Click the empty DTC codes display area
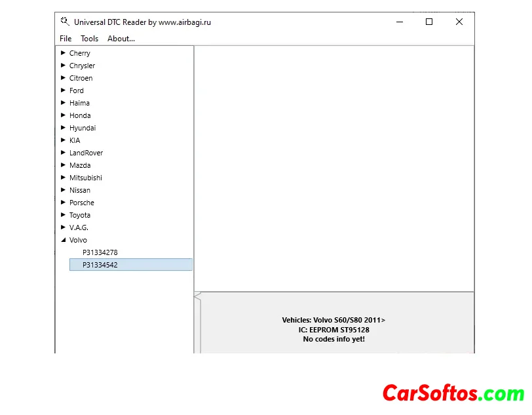Screen dimensions: 532x415 pyautogui.click(x=334, y=167)
